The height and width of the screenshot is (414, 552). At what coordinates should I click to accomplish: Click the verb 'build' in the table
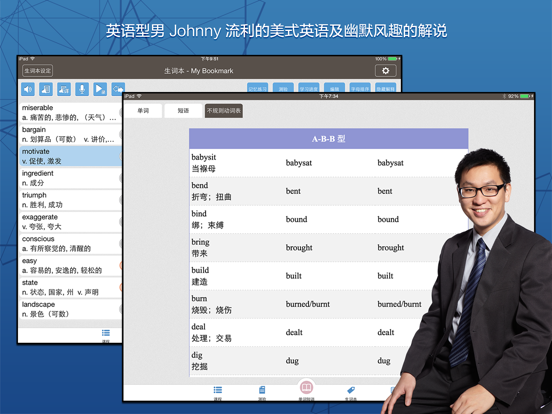point(200,270)
